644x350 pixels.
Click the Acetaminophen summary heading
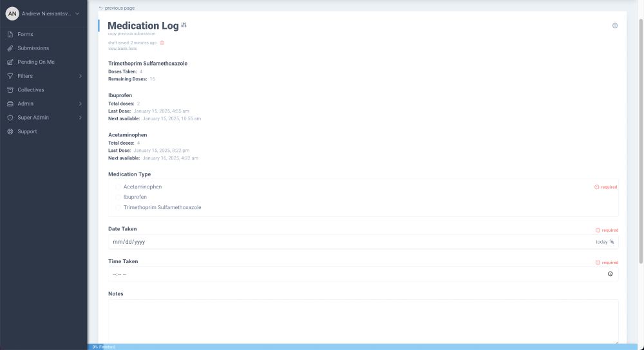click(128, 135)
